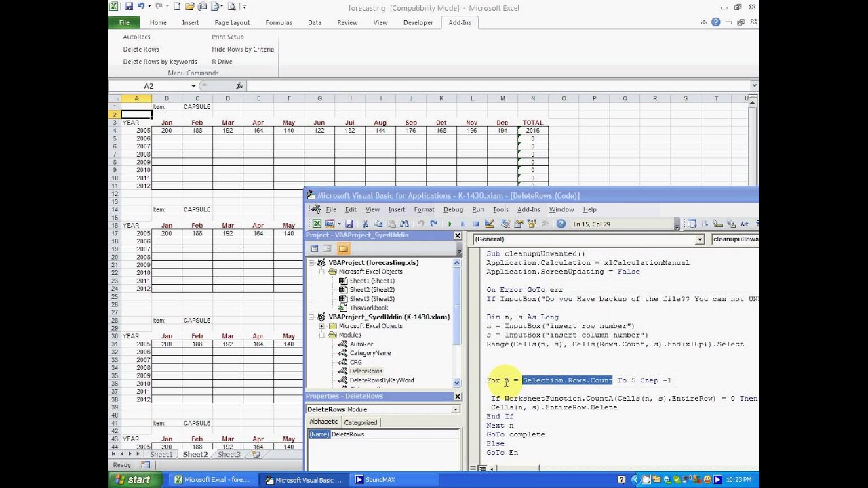The height and width of the screenshot is (488, 868).
Task: Click New document icon in Quick Access Toolbar
Action: (177, 7)
